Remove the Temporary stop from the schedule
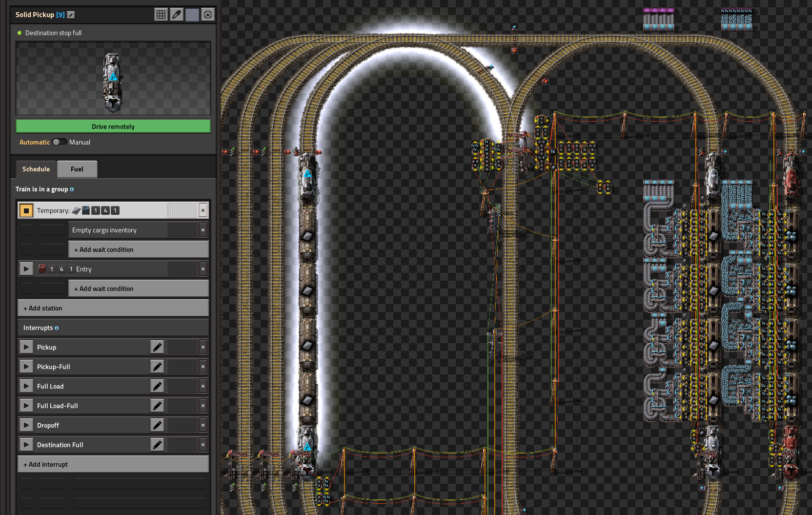The width and height of the screenshot is (812, 515). 203,210
